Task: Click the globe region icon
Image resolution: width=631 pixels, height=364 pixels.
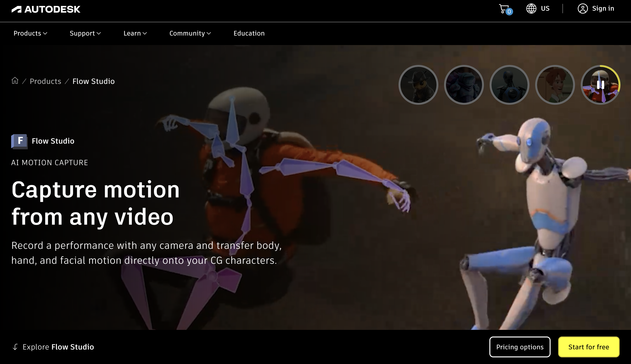Action: click(531, 9)
